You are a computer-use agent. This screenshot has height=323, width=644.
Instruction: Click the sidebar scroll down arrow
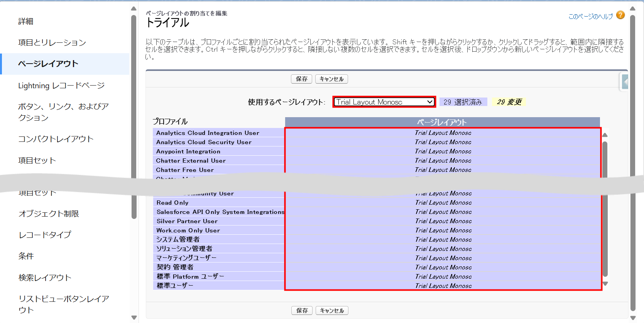coord(134,318)
